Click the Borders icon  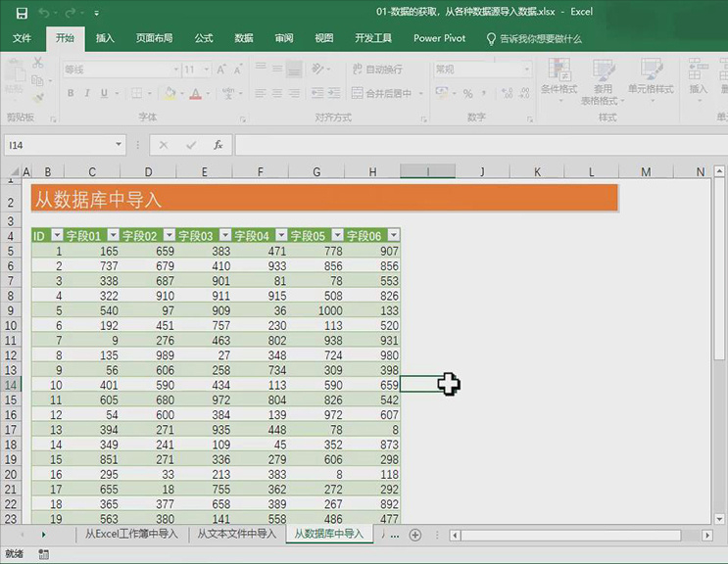pyautogui.click(x=136, y=93)
